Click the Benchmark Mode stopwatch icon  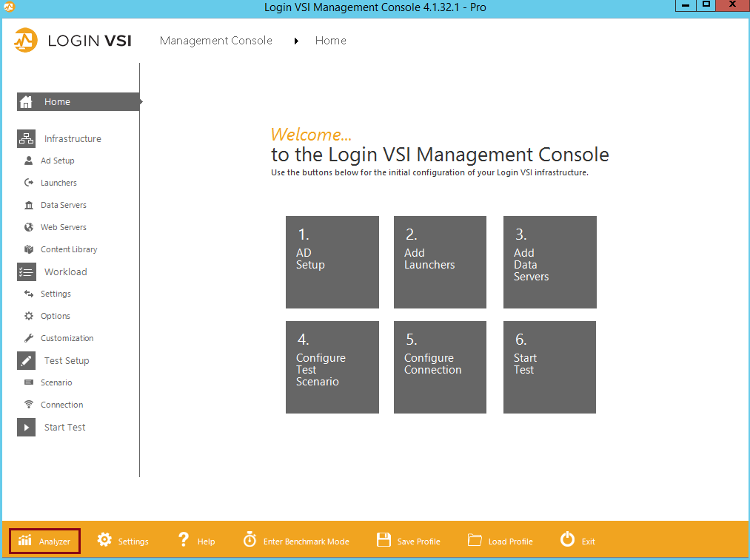(x=250, y=539)
